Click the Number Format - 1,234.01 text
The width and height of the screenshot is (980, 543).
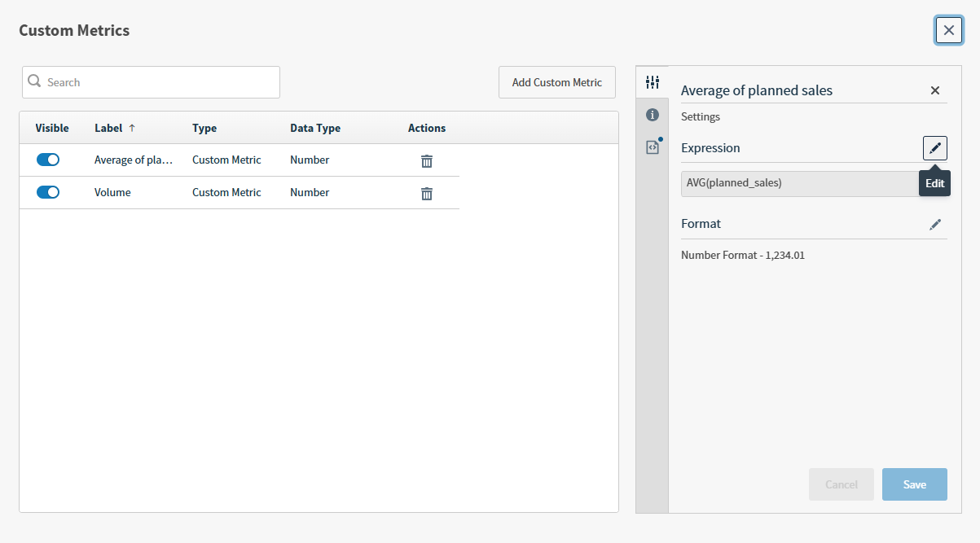743,255
